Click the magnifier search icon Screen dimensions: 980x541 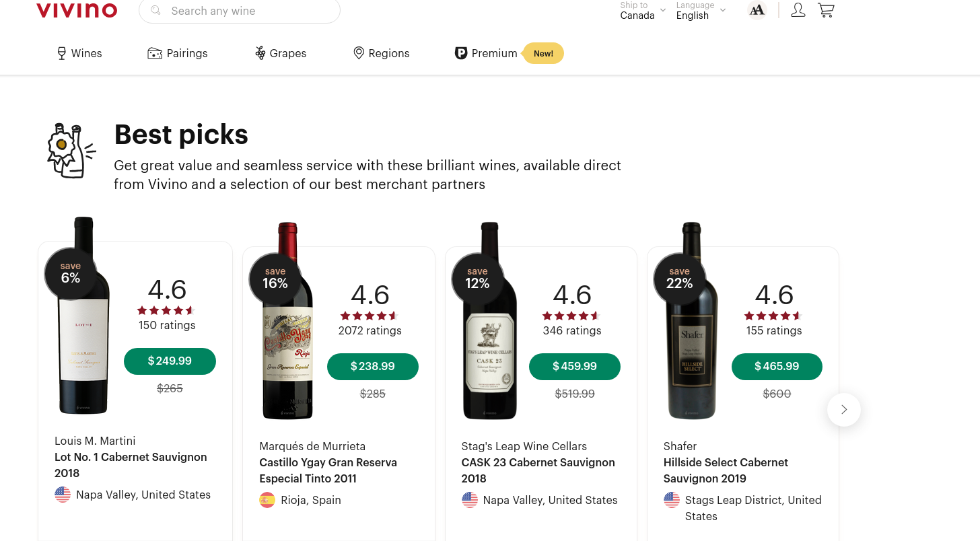tap(156, 11)
